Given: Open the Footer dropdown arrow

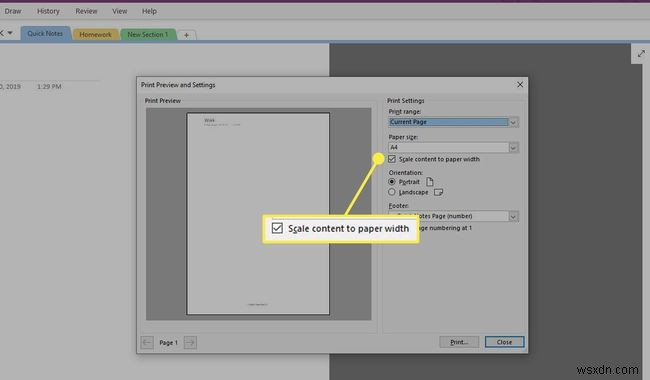Looking at the screenshot, I should (x=513, y=216).
